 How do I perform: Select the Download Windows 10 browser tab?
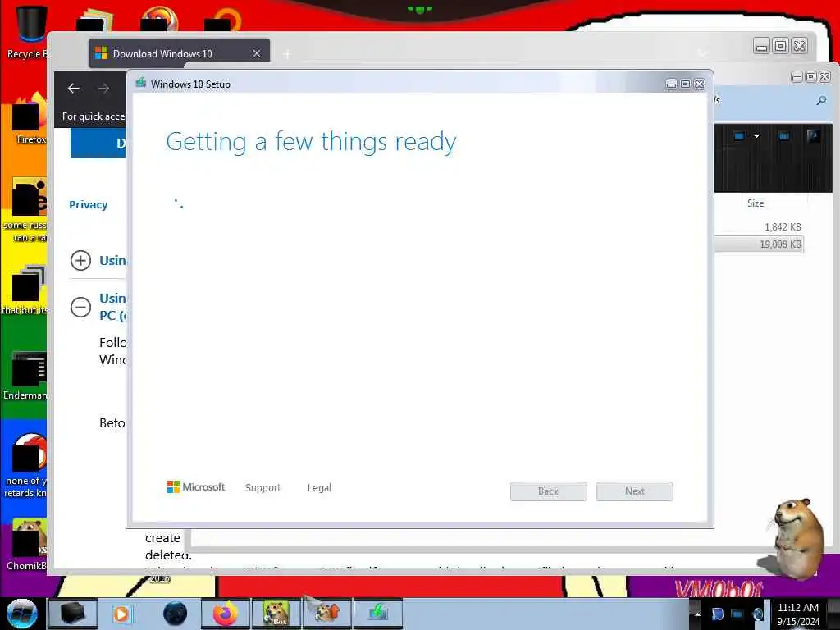pos(179,53)
